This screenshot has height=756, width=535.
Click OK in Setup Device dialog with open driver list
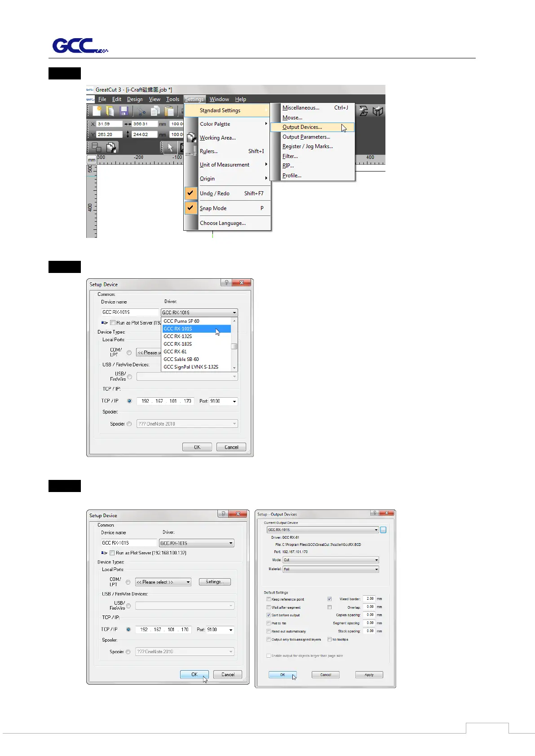197,447
